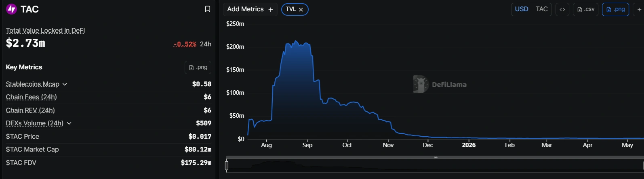Viewport: 644px width, 179px height.
Task: Click the $TAC FDV value $175.29m
Action: pos(196,163)
